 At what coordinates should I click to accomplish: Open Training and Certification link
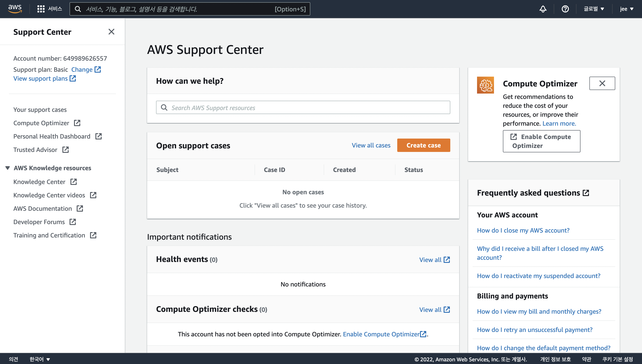pyautogui.click(x=49, y=235)
